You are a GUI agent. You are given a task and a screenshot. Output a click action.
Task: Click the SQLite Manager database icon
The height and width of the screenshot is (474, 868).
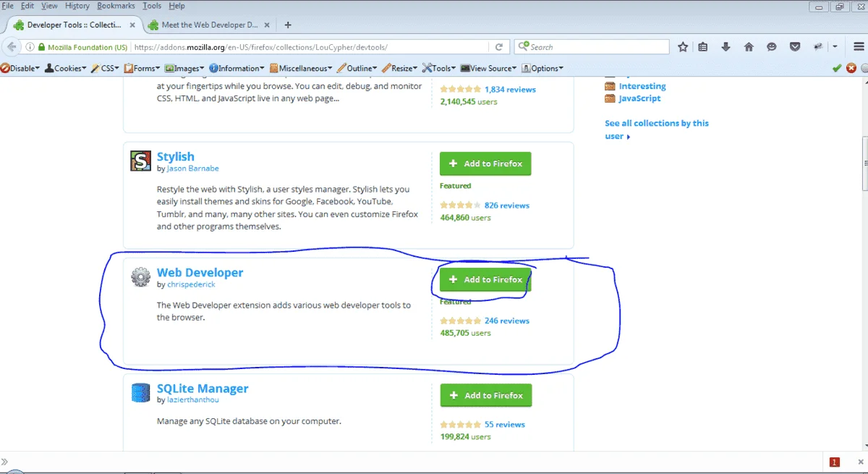click(x=140, y=392)
